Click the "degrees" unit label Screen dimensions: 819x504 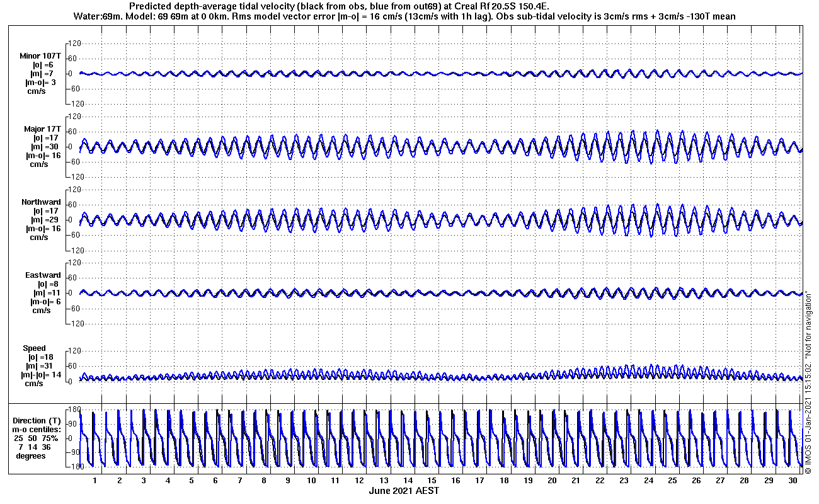click(x=31, y=455)
